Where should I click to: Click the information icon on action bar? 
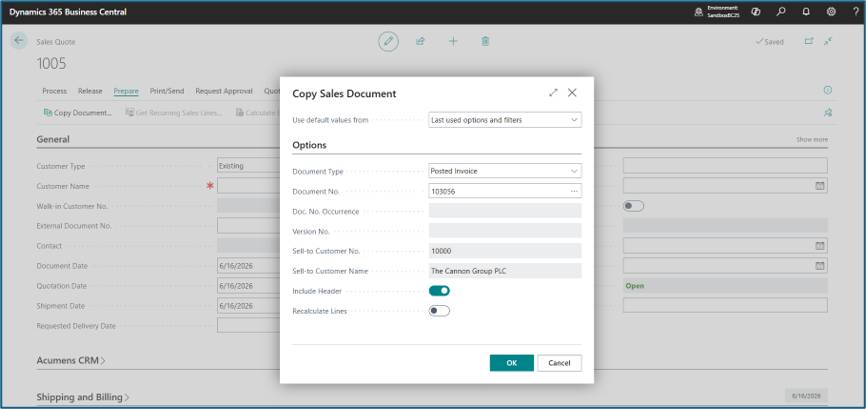[x=827, y=91]
